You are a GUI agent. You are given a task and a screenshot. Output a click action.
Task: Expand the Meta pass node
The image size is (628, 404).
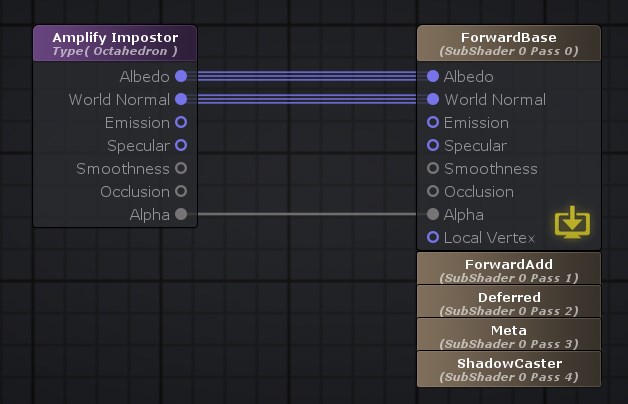509,336
